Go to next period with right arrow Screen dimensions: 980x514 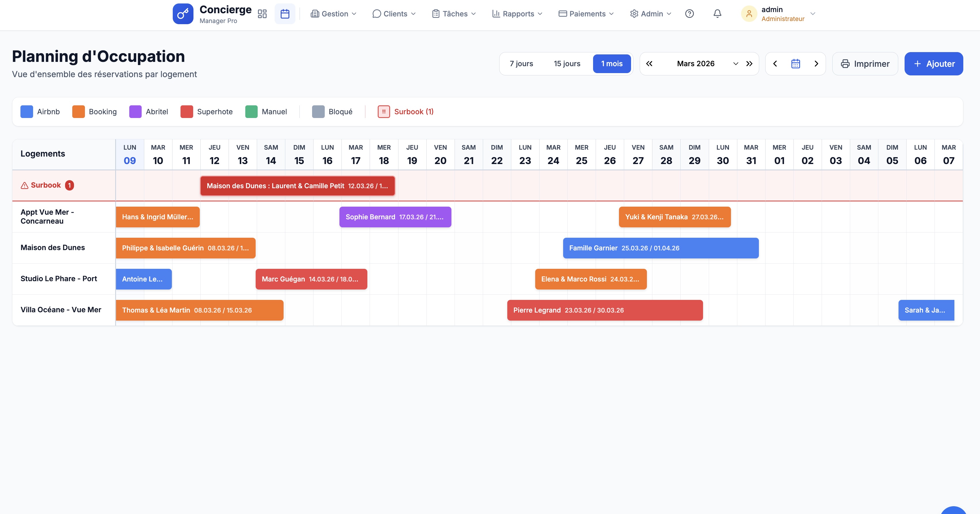[x=816, y=64]
